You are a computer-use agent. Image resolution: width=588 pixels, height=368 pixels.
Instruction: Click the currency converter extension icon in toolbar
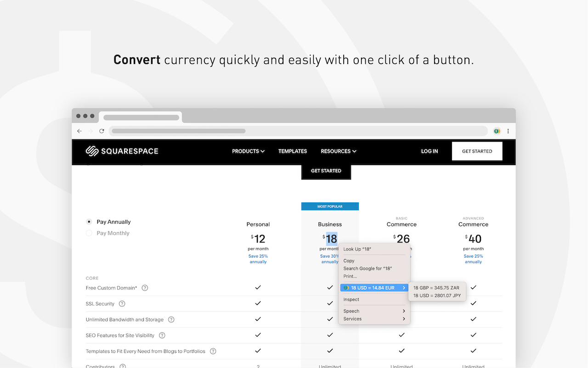click(497, 131)
